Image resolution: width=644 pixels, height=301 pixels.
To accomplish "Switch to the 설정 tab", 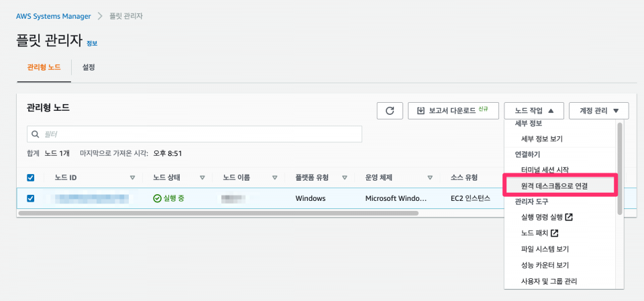I will coord(89,67).
